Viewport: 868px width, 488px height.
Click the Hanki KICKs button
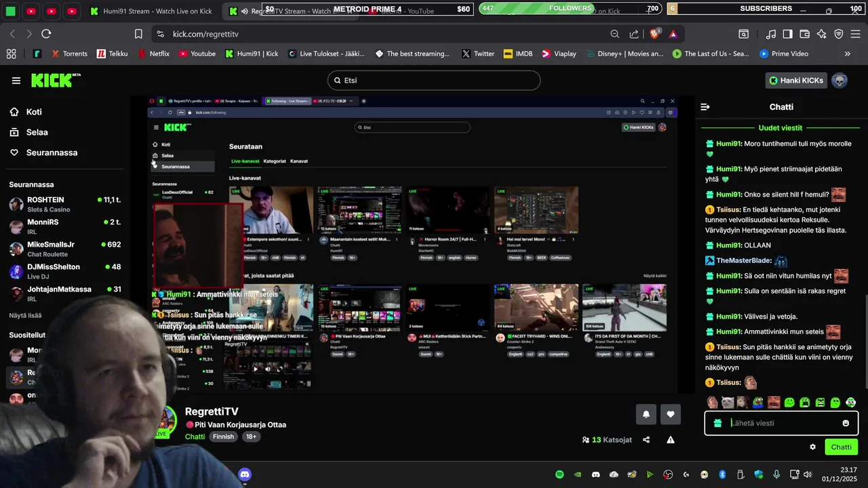click(x=796, y=80)
